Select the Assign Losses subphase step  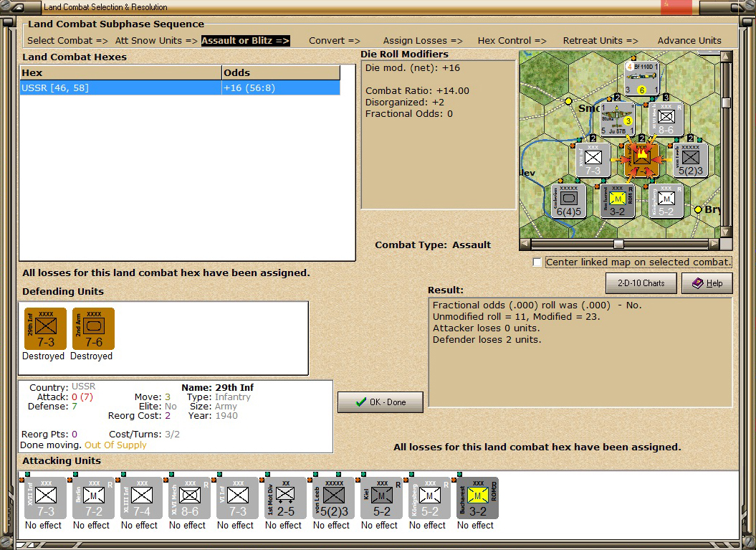point(423,41)
